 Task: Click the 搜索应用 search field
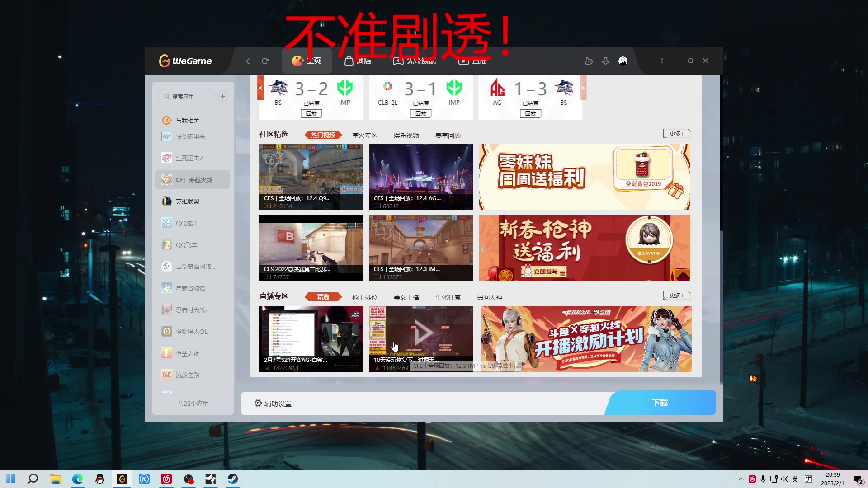click(x=186, y=96)
